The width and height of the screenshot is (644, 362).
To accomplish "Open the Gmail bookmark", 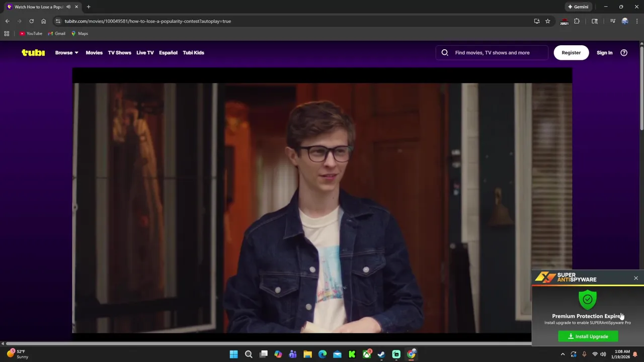I will click(x=56, y=34).
